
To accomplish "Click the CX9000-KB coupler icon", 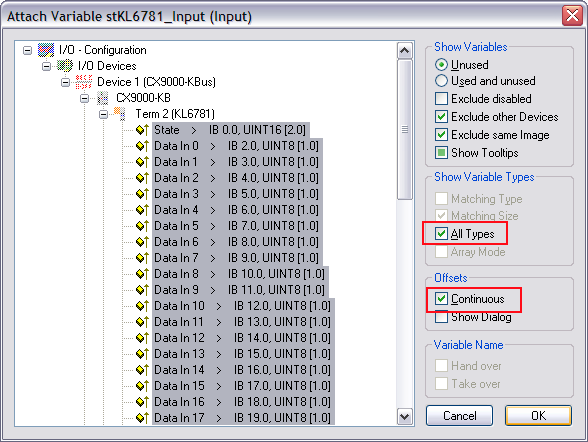I will click(x=102, y=98).
